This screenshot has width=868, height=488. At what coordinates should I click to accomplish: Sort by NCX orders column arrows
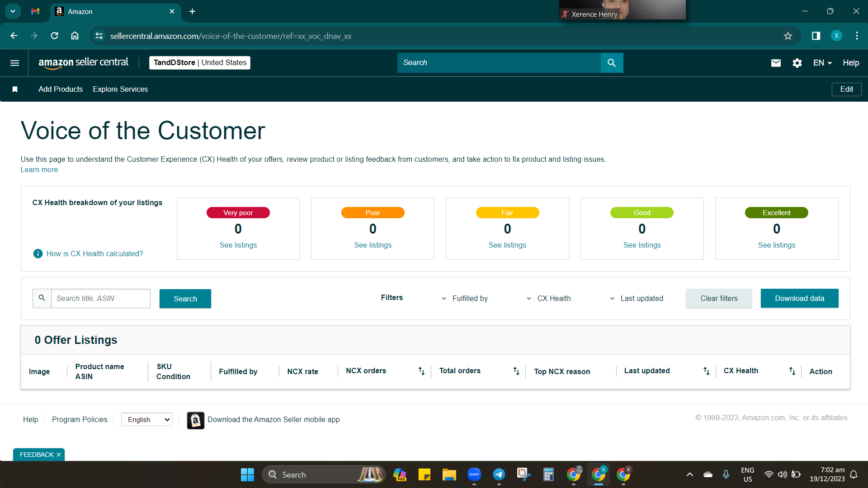[x=421, y=371]
